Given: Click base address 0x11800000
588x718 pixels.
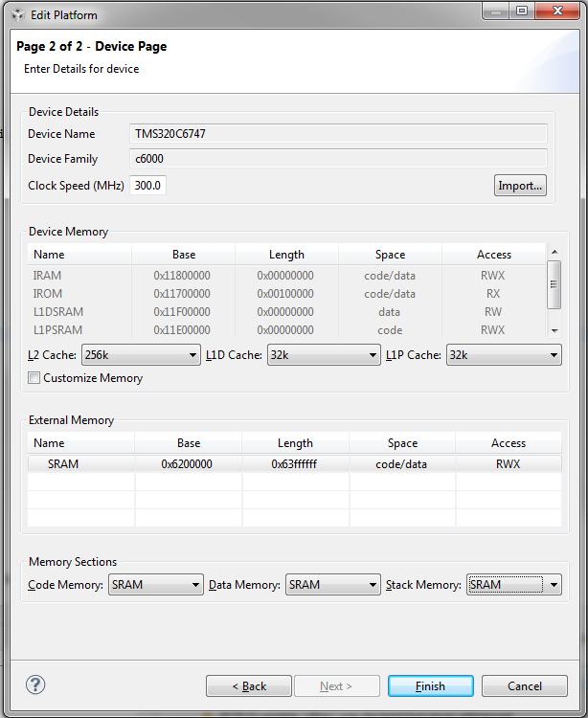Looking at the screenshot, I should [x=182, y=275].
